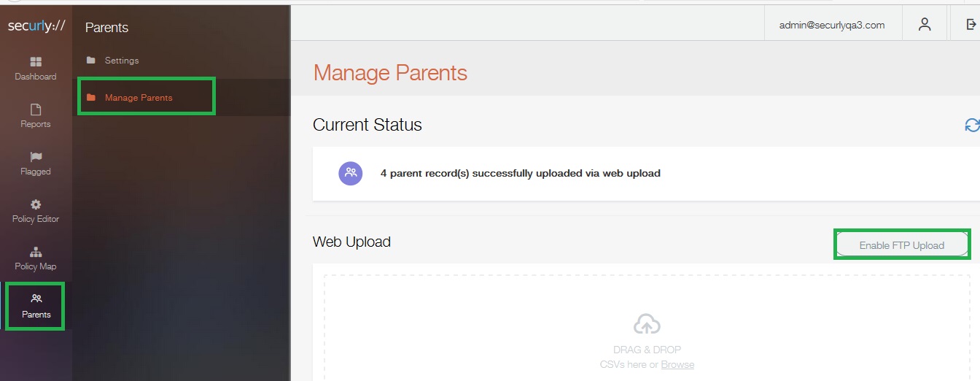
Task: Click the purple parent records icon
Action: coord(351,173)
